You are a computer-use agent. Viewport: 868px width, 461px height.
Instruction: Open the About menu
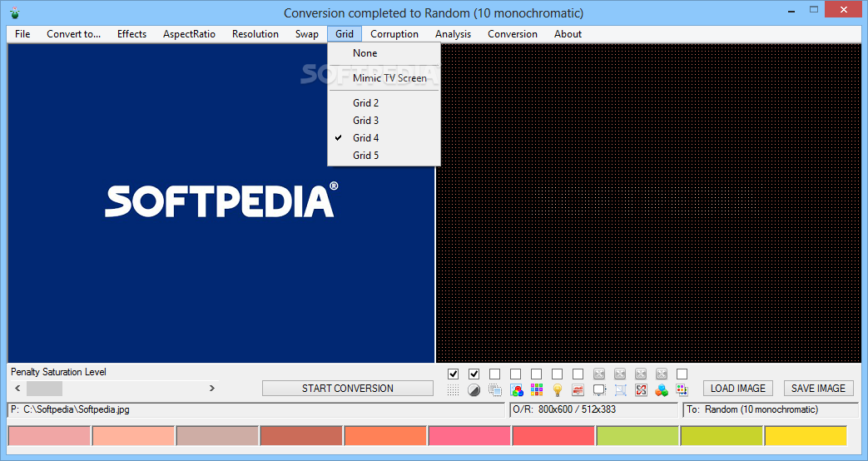click(x=568, y=34)
